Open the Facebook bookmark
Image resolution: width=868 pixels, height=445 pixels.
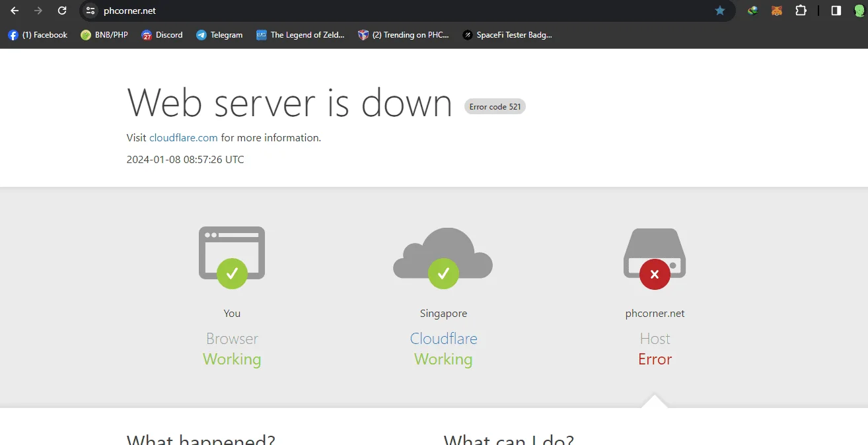[38, 35]
